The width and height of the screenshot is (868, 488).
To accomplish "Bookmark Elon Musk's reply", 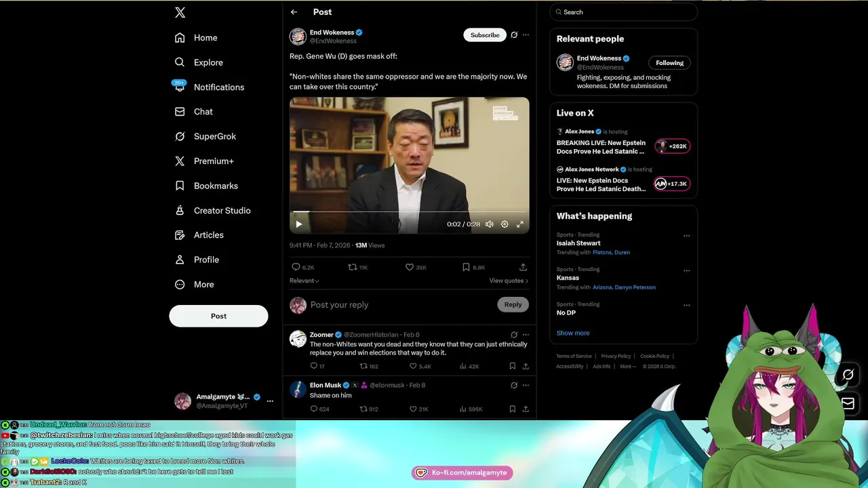I will click(512, 409).
